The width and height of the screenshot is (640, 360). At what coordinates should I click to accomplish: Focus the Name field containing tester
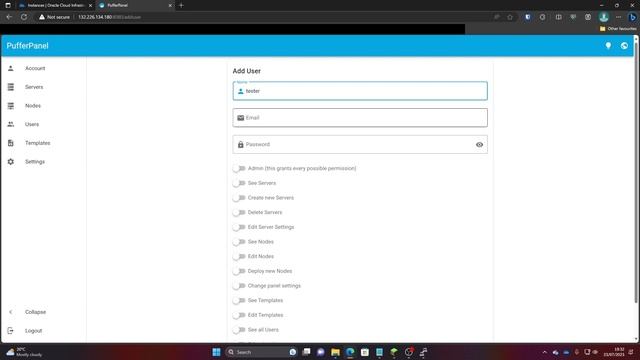360,91
